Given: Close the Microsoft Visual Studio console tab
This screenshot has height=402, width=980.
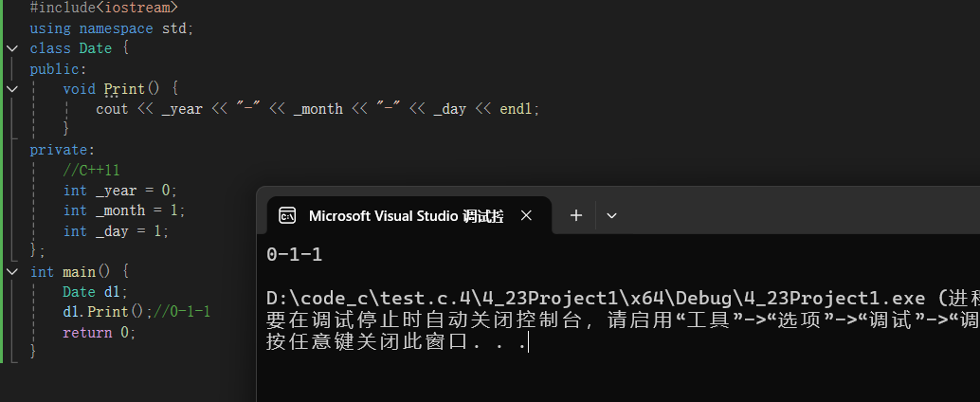Looking at the screenshot, I should (526, 215).
